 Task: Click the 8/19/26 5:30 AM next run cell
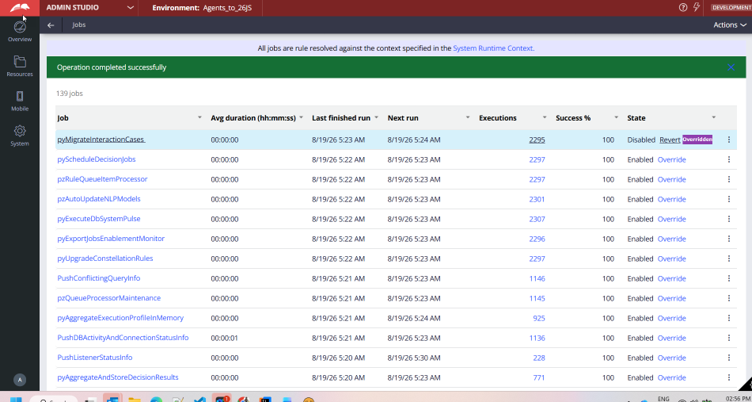coord(414,358)
